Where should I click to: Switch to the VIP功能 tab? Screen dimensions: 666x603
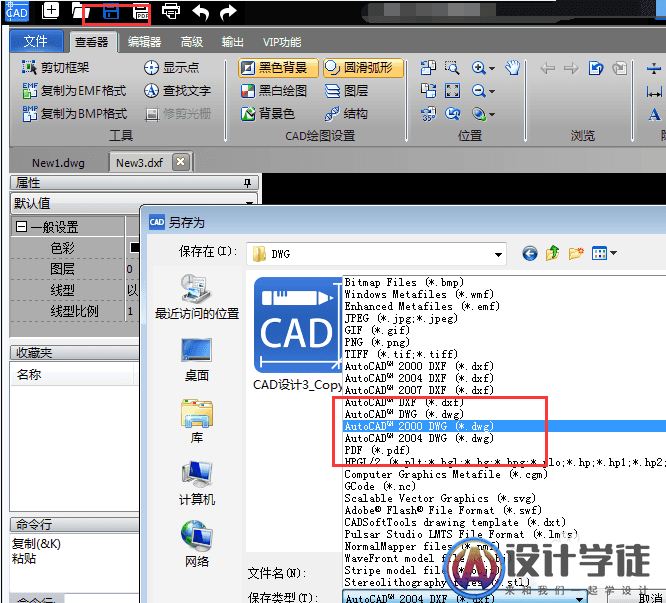coord(282,42)
